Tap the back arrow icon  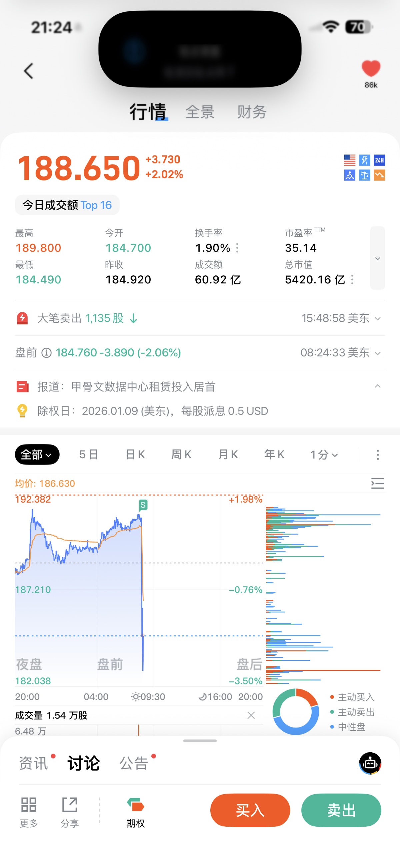[x=29, y=71]
